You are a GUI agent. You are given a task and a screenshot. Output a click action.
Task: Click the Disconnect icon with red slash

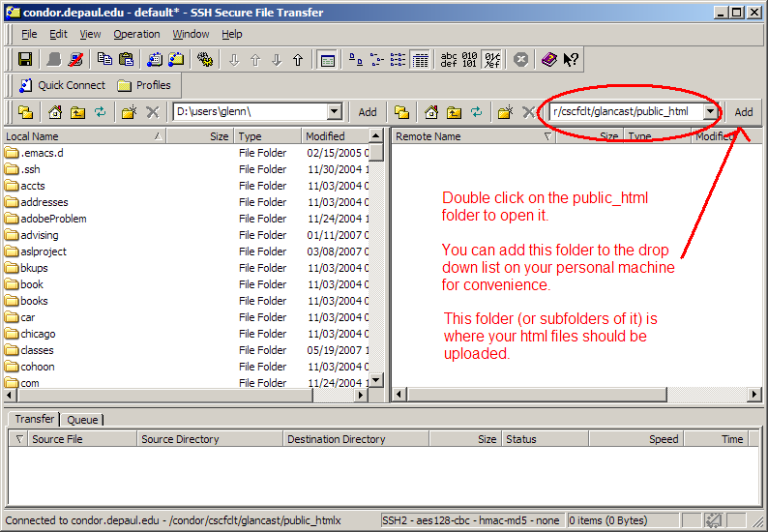[x=75, y=60]
